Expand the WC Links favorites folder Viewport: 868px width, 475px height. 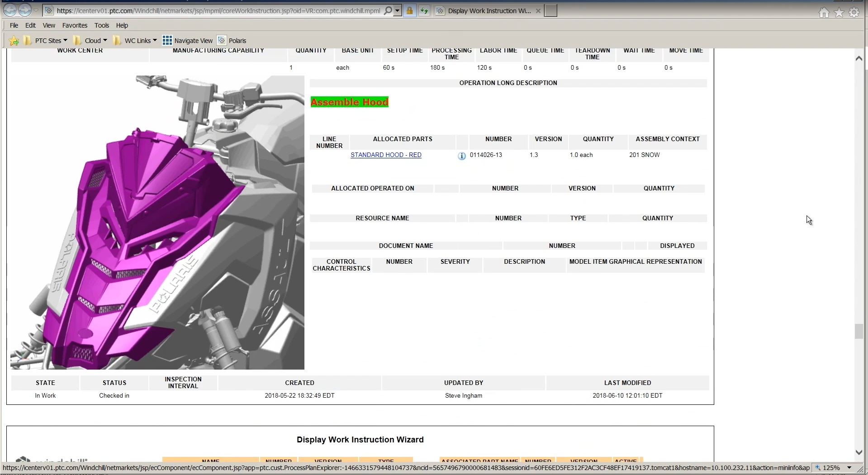(x=135, y=41)
